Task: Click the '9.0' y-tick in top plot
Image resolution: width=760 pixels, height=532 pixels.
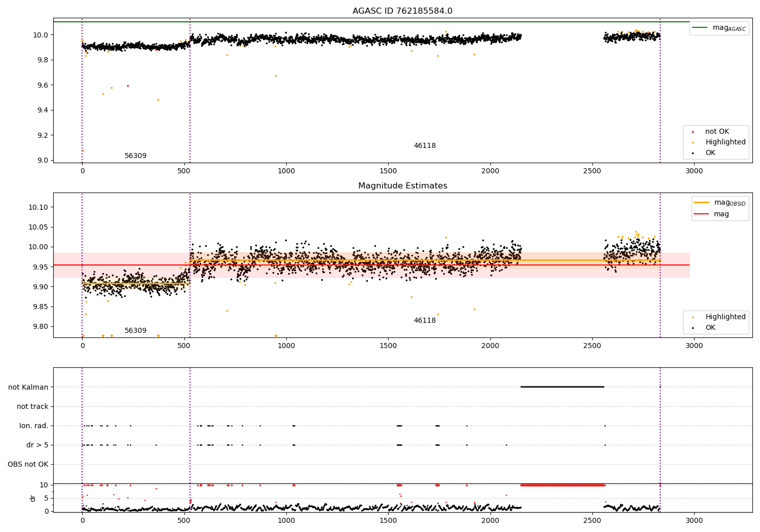Action: coord(43,160)
